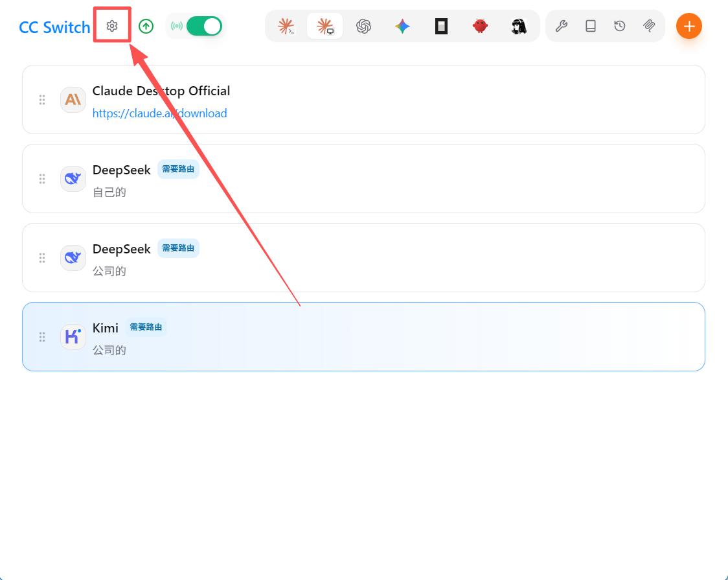This screenshot has width=728, height=580.
Task: Click the book icon in the toolbar
Action: coord(591,26)
